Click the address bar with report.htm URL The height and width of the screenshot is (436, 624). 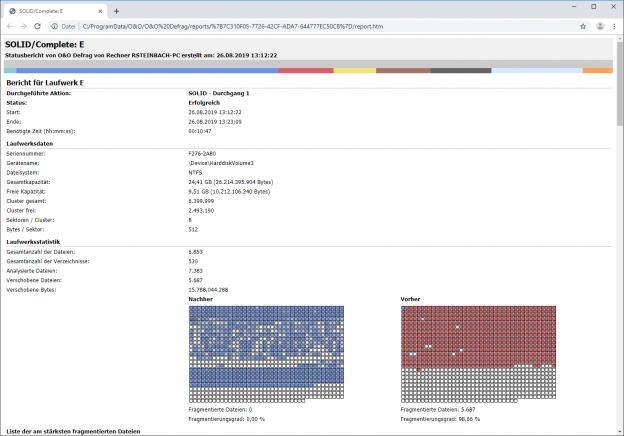pyautogui.click(x=300, y=26)
